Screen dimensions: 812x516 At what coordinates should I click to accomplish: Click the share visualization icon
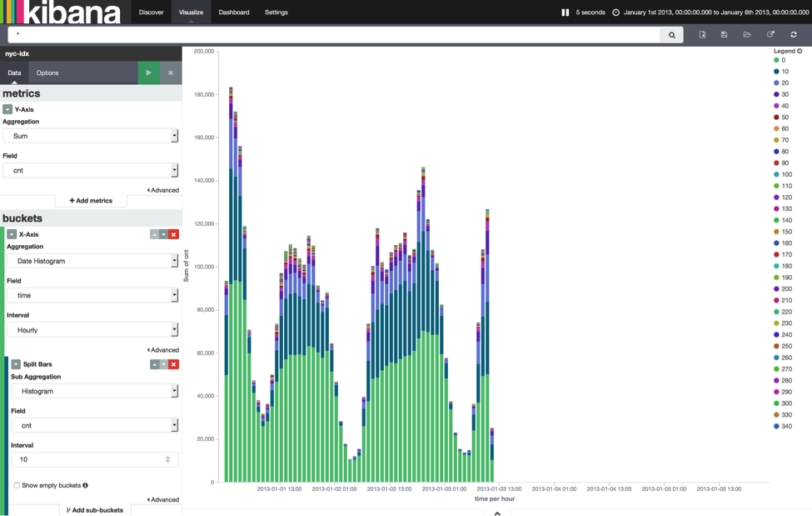coord(770,35)
